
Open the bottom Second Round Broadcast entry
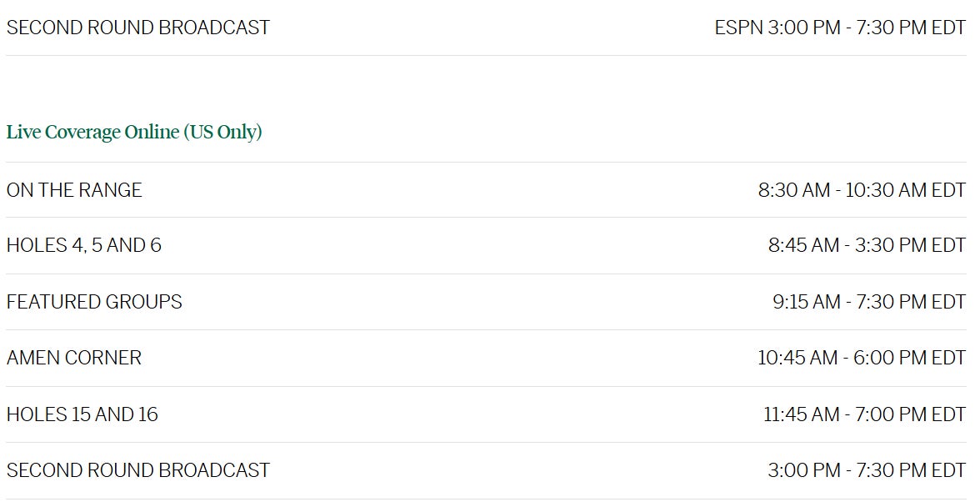click(138, 470)
